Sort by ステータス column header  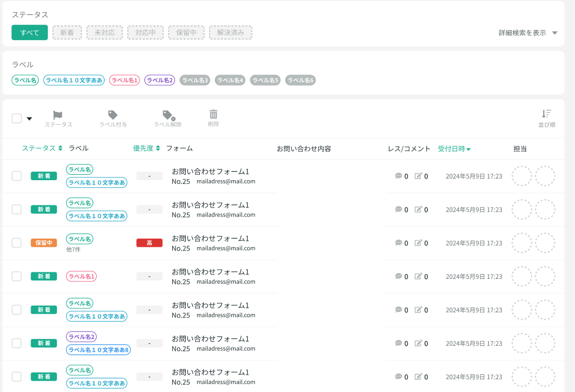coord(42,148)
